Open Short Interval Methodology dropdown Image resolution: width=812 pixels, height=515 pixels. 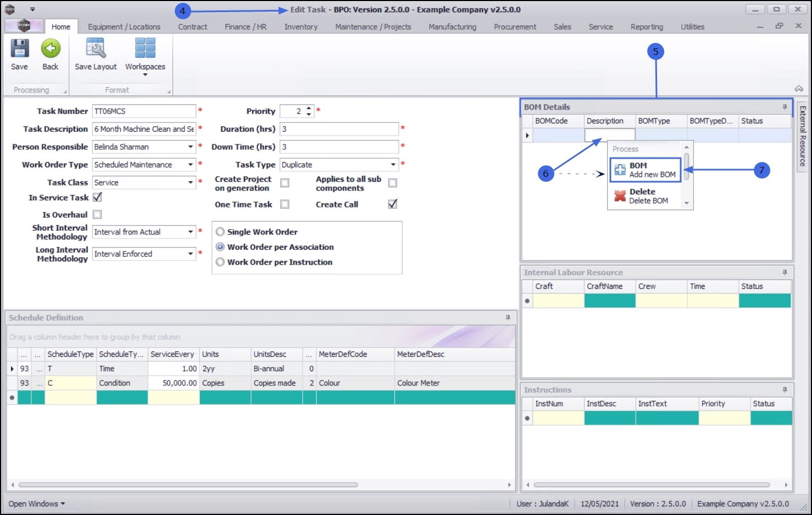191,232
